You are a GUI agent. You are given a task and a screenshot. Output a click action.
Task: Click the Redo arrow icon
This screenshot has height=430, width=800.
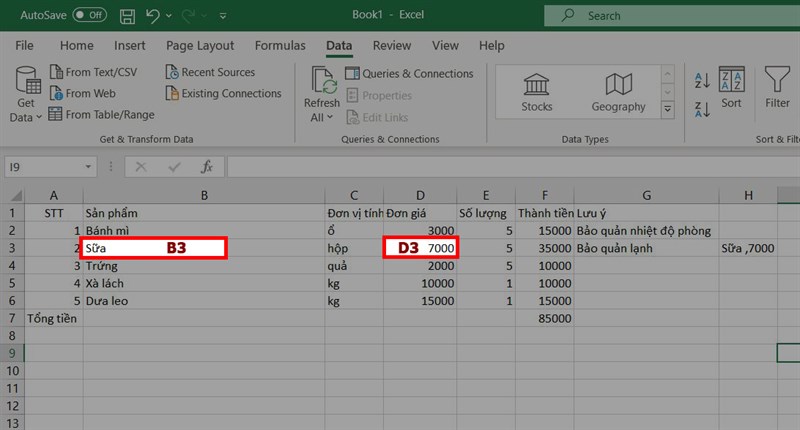(x=188, y=16)
